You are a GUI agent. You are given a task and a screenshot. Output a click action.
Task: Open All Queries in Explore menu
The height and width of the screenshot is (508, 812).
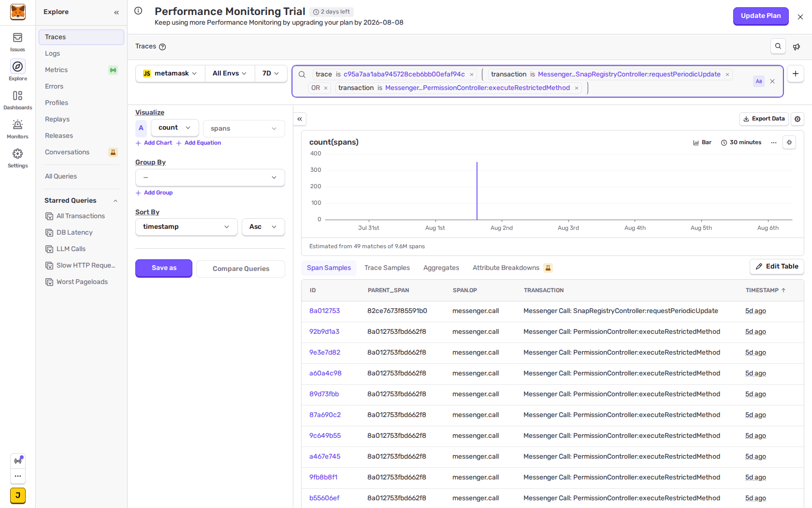click(81, 176)
